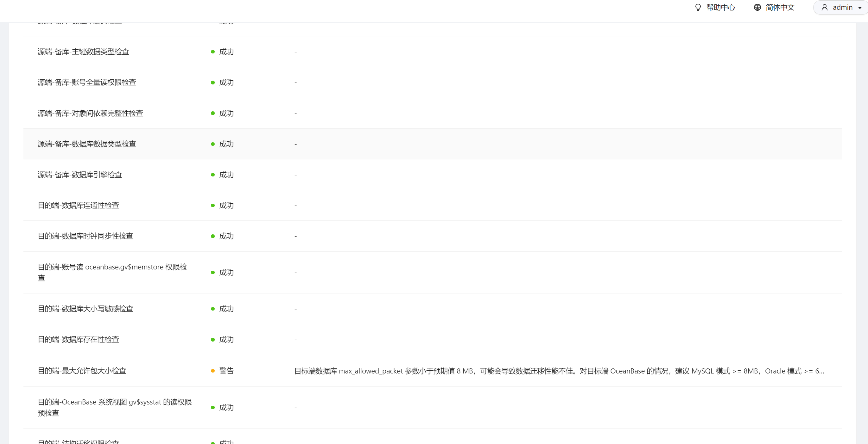Click green dot for 对象间依赖完整性检查
868x444 pixels.
coord(212,113)
